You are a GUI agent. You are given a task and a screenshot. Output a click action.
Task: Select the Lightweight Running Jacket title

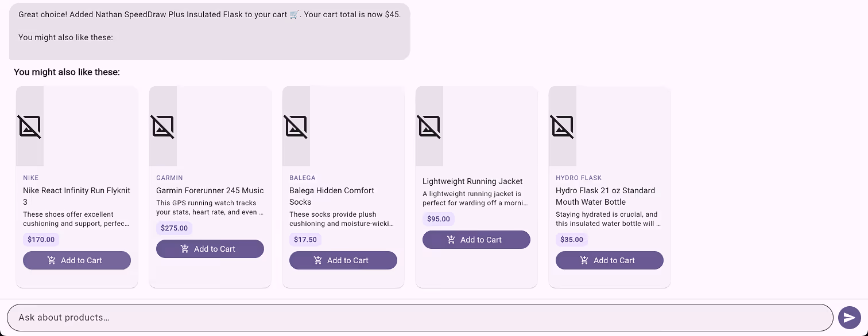tap(472, 181)
